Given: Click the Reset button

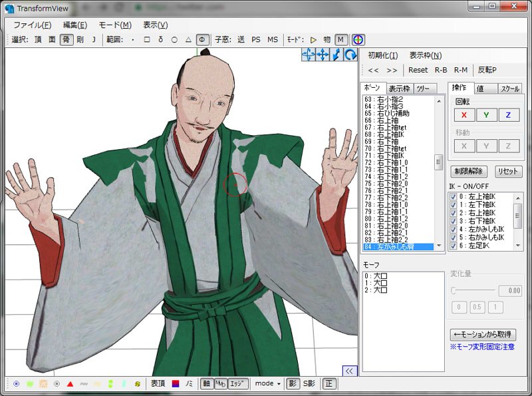Looking at the screenshot, I should coord(418,71).
